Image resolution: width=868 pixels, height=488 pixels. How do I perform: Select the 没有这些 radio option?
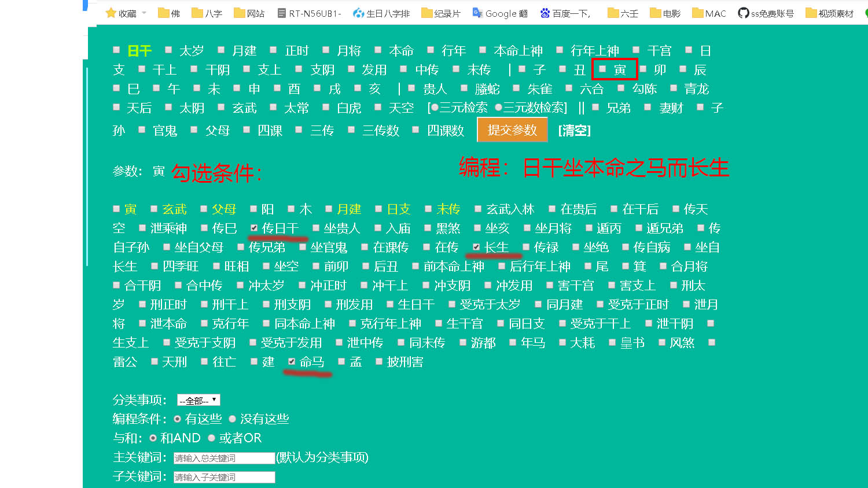tap(233, 419)
